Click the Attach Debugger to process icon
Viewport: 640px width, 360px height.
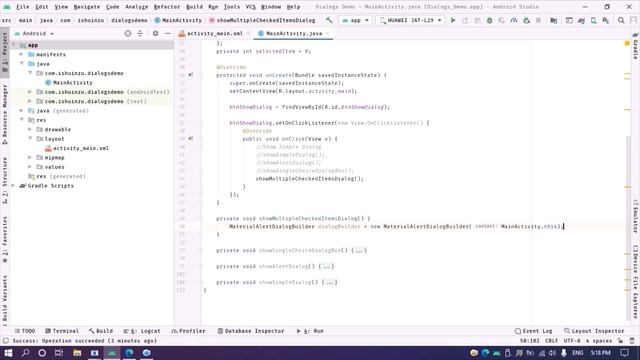pyautogui.click(x=527, y=20)
